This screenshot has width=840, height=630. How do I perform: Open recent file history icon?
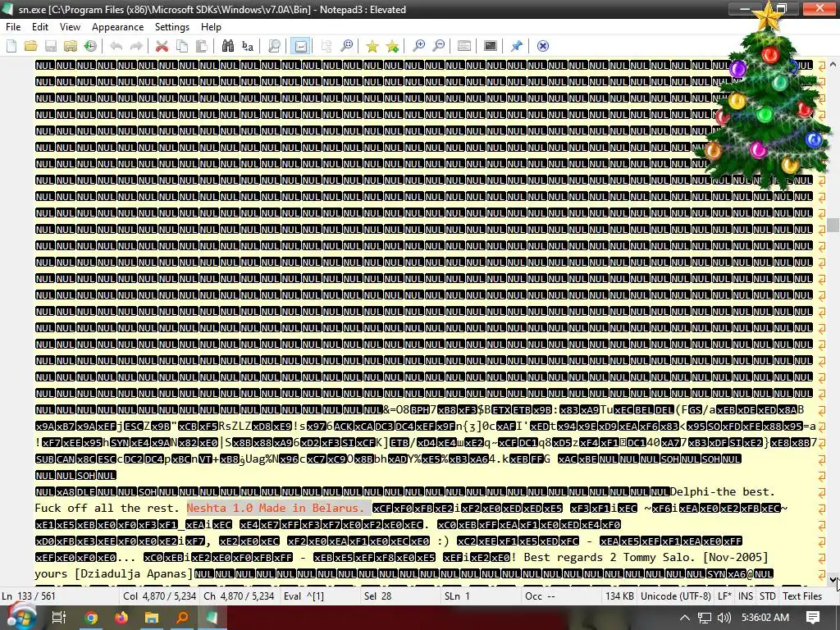click(x=90, y=46)
